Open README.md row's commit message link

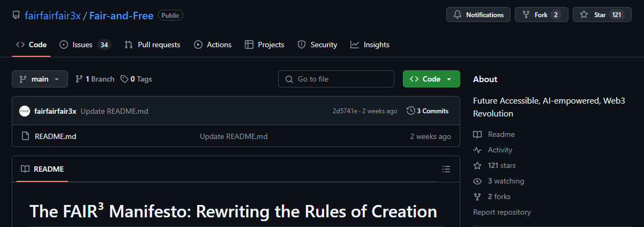[234, 136]
